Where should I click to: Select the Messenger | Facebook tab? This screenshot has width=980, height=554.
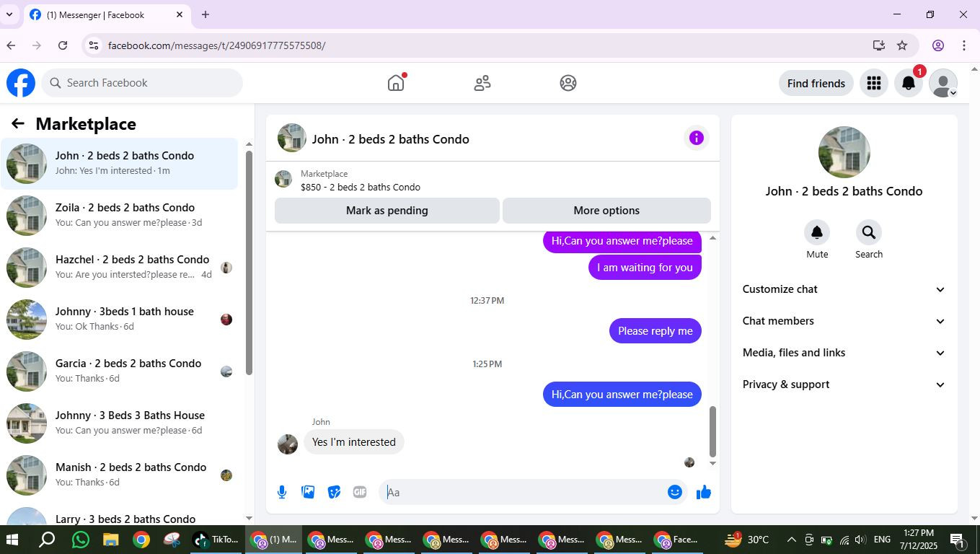107,14
